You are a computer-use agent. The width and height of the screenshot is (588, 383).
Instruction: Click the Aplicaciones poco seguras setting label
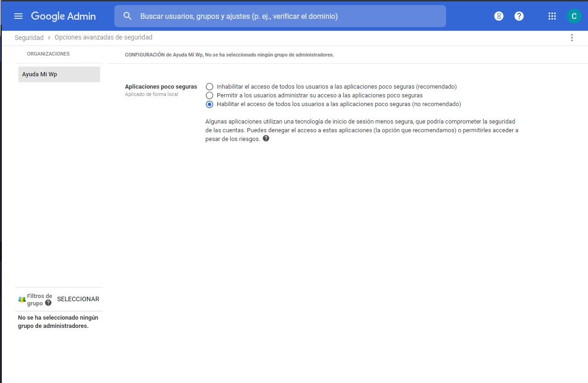160,86
